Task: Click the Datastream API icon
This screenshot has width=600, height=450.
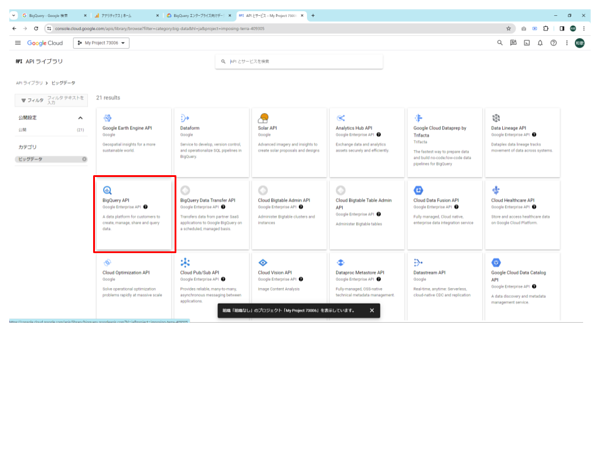Action: click(x=418, y=262)
